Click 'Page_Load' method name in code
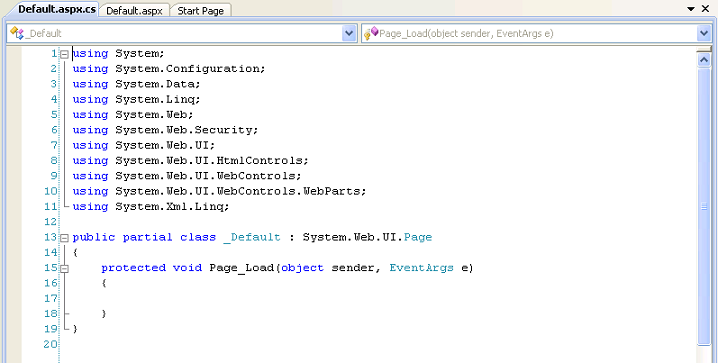718x363 pixels. (241, 268)
